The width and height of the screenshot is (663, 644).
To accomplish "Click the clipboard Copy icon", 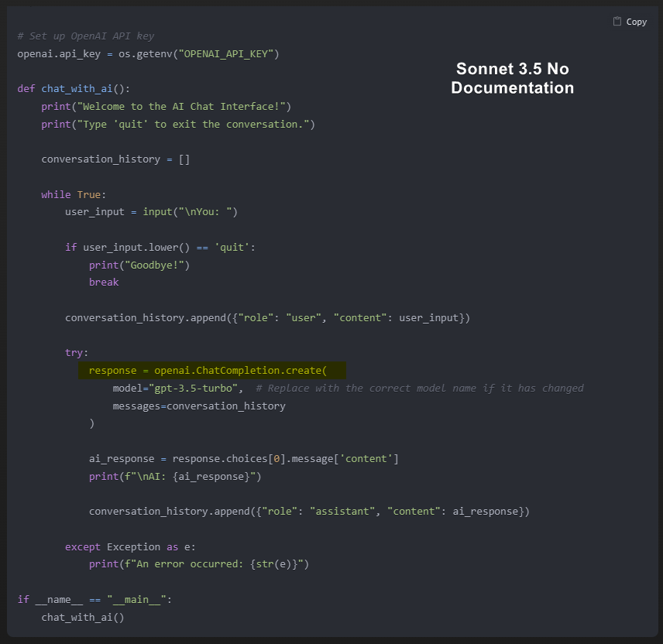I will pyautogui.click(x=617, y=21).
